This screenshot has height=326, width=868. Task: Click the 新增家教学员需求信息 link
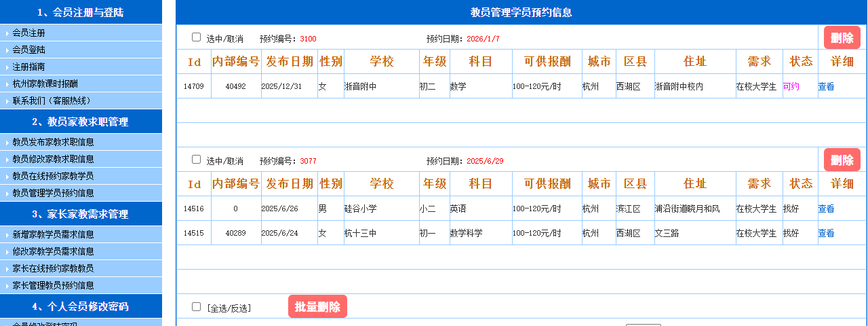tap(54, 234)
